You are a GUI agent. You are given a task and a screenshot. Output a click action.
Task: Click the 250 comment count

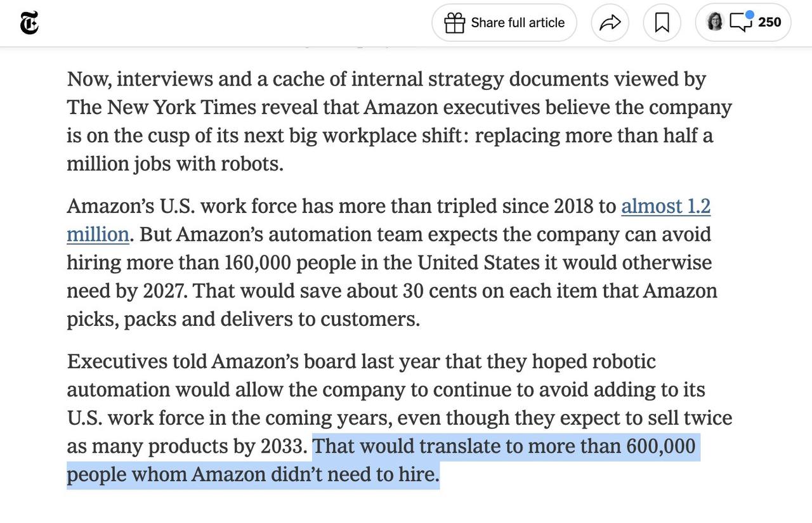(x=769, y=22)
